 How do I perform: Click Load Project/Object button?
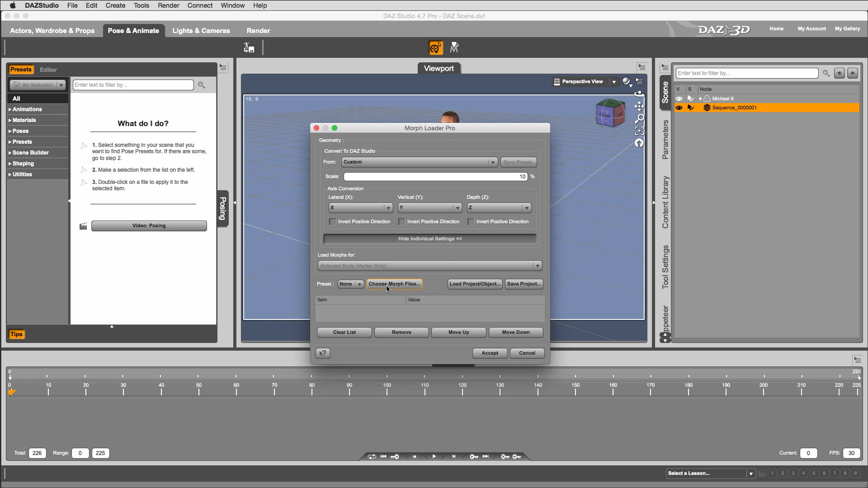[x=475, y=284]
